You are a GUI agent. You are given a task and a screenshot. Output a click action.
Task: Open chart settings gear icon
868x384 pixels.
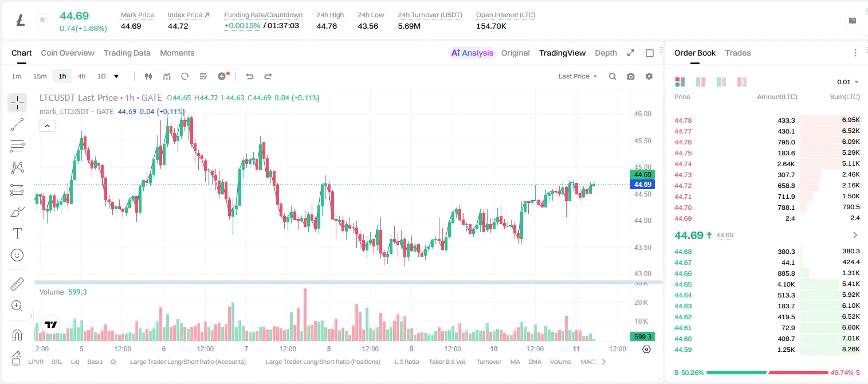pyautogui.click(x=649, y=76)
